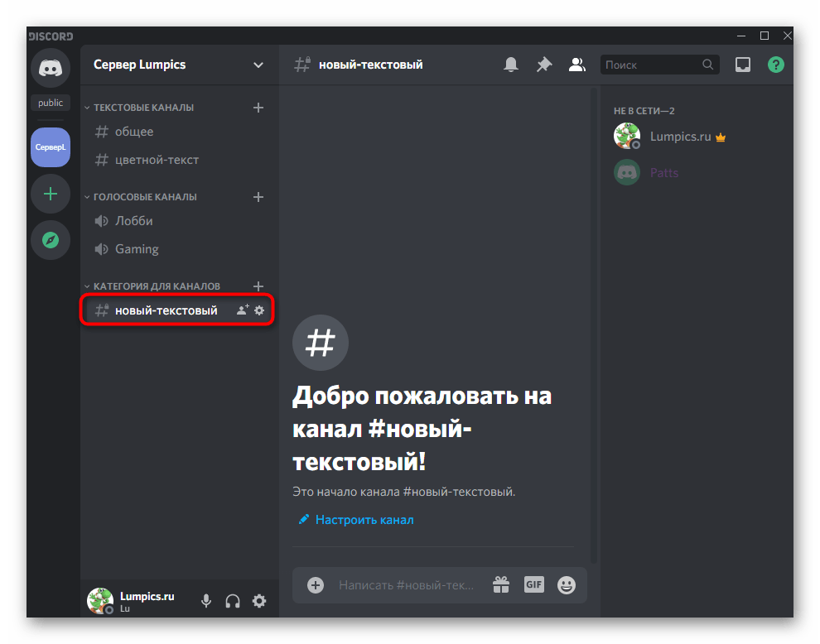Toggle microphone mute in user panel

(x=206, y=601)
